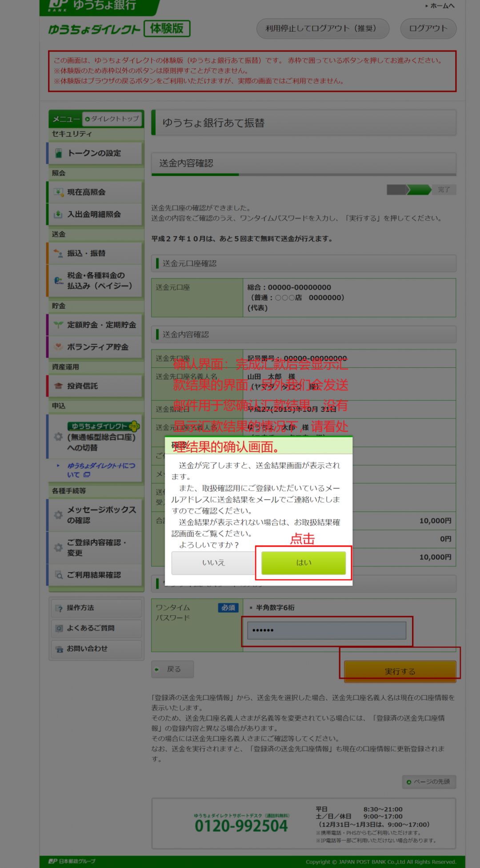This screenshot has width=480, height=868.
Task: Click the icon beside よくあるご質問
Action: click(x=59, y=628)
